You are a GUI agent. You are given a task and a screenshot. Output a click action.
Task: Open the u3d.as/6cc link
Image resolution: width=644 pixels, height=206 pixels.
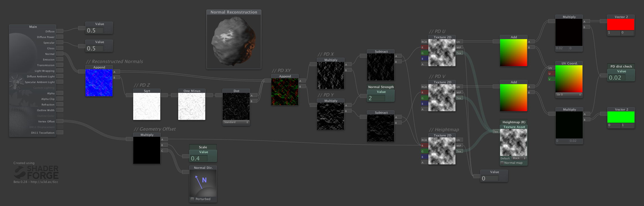pos(44,182)
